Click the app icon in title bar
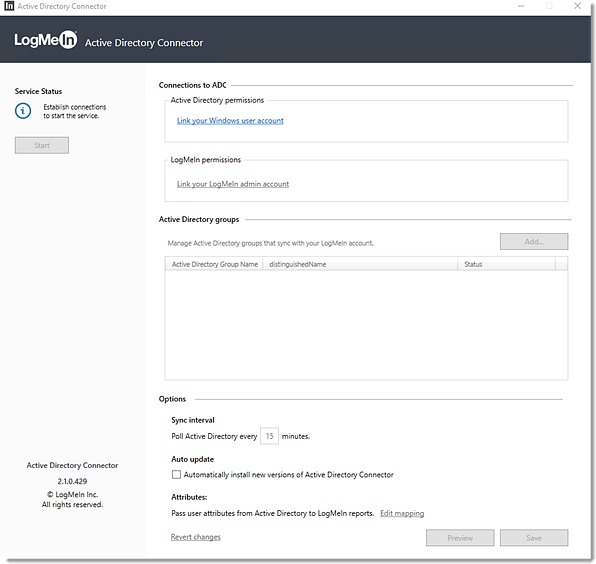The height and width of the screenshot is (564, 596). click(x=9, y=6)
